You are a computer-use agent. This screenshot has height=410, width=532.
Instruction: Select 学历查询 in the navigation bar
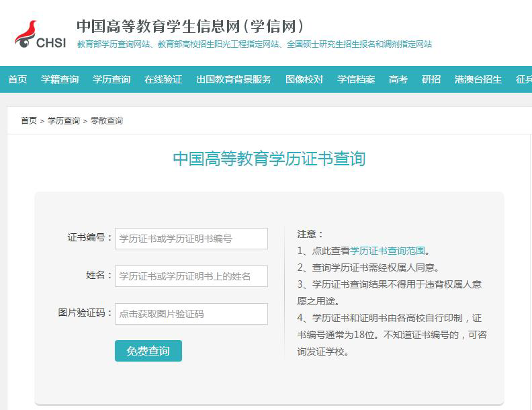pyautogui.click(x=112, y=79)
